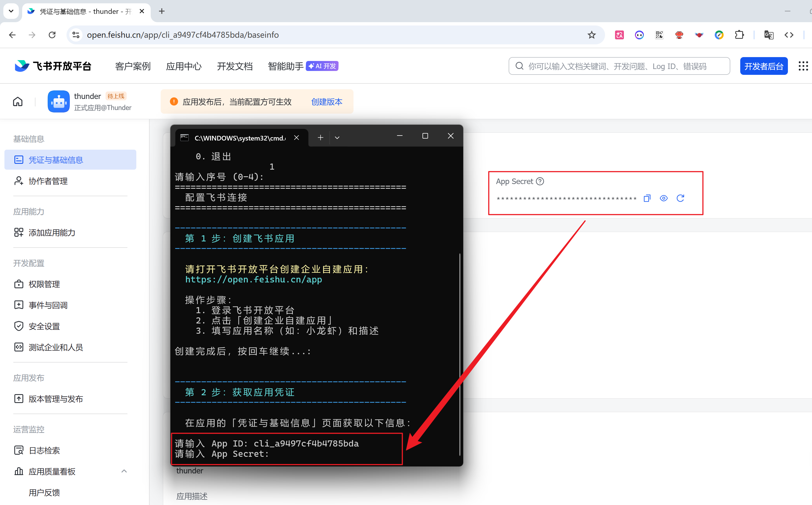Go to app home via house icon
This screenshot has height=505, width=812.
[18, 101]
